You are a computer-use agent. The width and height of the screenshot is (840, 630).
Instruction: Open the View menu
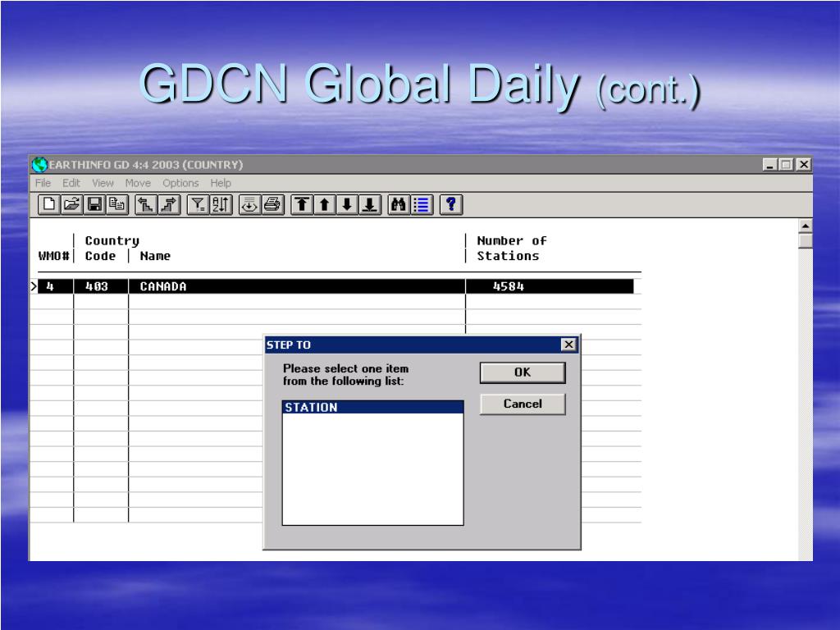(x=103, y=183)
